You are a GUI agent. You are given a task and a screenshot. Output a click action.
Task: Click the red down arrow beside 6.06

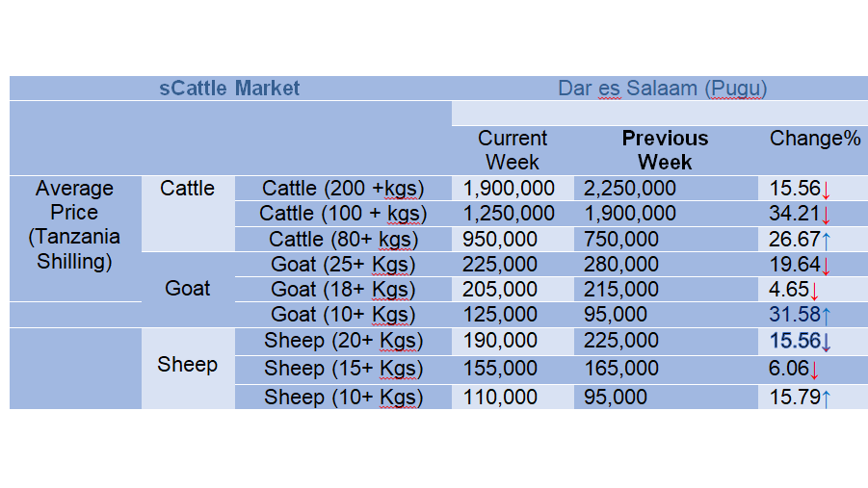814,371
